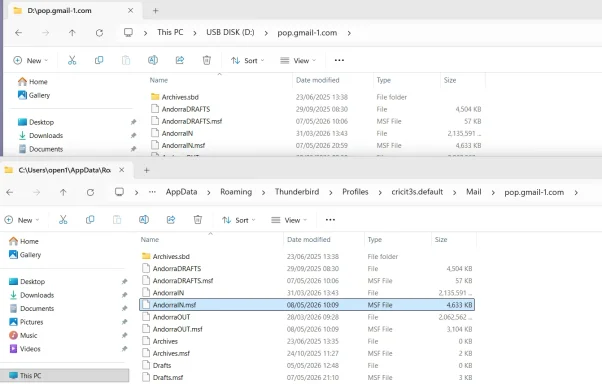Click Cut icon in USB DISK window toolbar
Screen dimensions: 602x384
tap(72, 60)
